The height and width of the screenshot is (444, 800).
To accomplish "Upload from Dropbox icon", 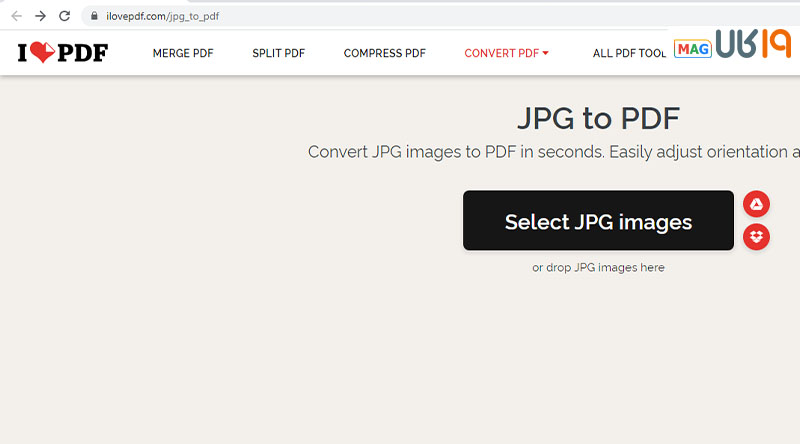I will [x=757, y=237].
